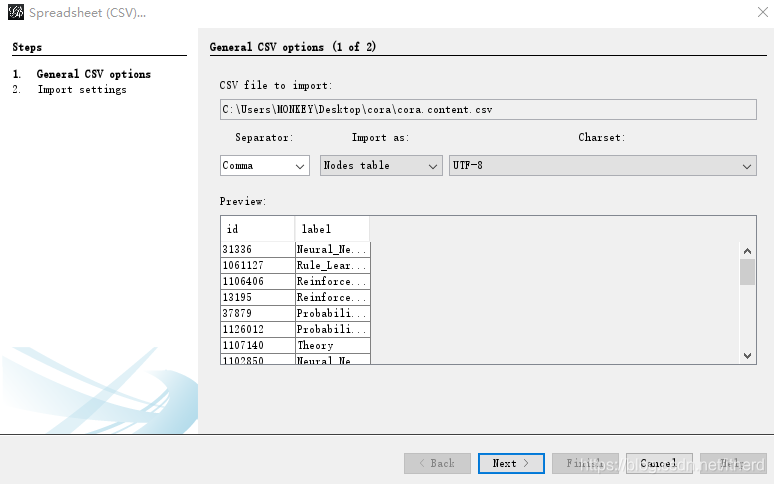Click the Help button
The image size is (774, 484).
click(x=733, y=463)
